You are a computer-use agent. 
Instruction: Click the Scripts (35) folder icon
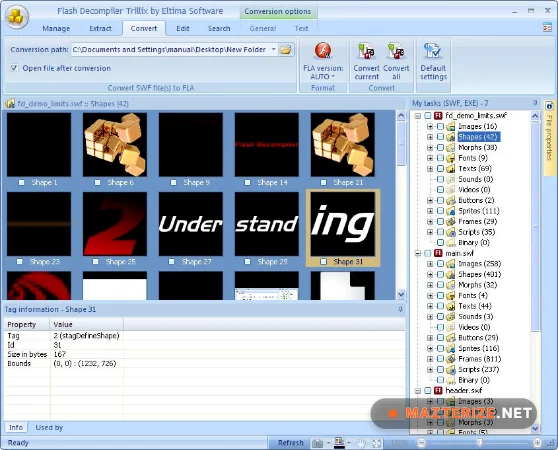click(451, 232)
